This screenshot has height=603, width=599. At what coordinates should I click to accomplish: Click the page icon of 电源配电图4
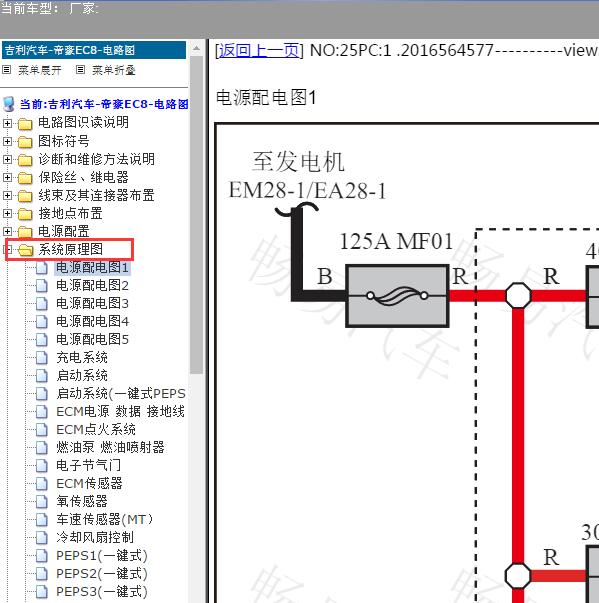[x=42, y=321]
